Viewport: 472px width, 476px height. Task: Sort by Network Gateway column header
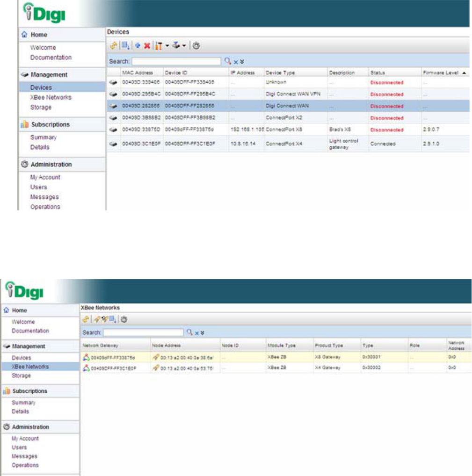click(100, 346)
